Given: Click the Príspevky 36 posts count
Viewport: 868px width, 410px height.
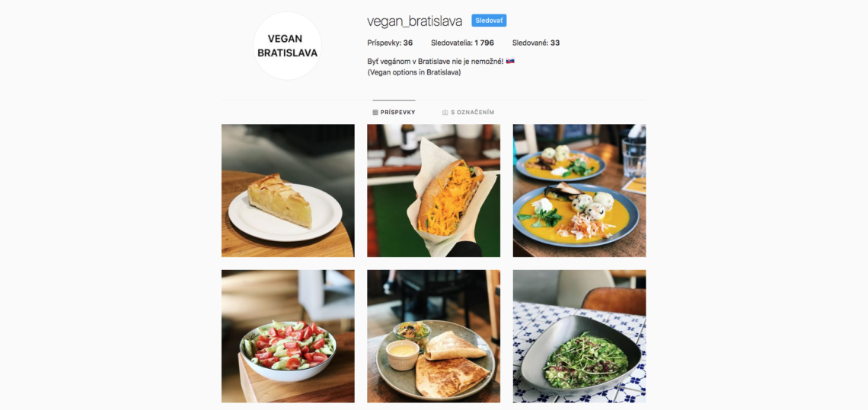Looking at the screenshot, I should point(390,43).
